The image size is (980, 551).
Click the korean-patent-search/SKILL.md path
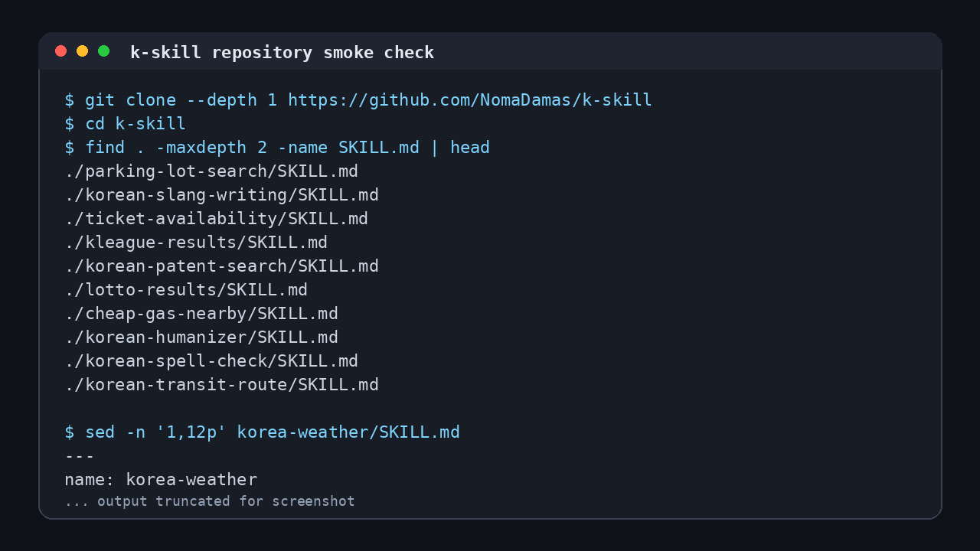[x=222, y=266]
